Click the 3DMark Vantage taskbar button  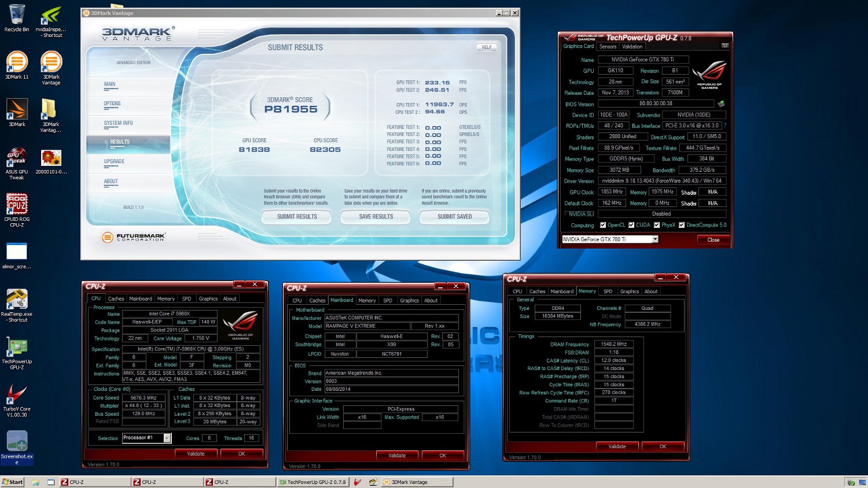(417, 482)
